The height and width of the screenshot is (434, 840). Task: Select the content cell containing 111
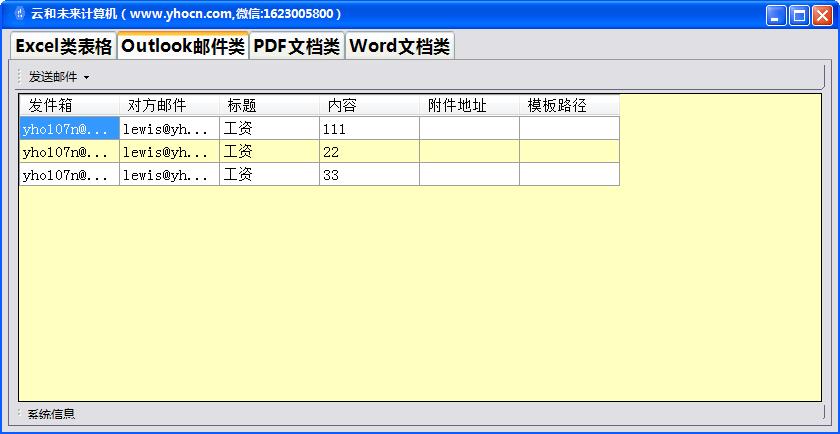click(x=369, y=128)
